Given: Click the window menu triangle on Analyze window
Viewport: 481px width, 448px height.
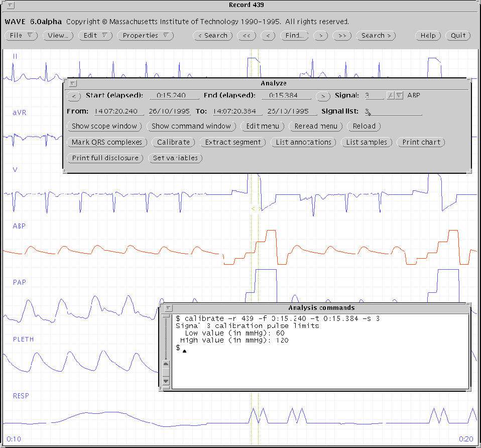Looking at the screenshot, I should pyautogui.click(x=72, y=83).
